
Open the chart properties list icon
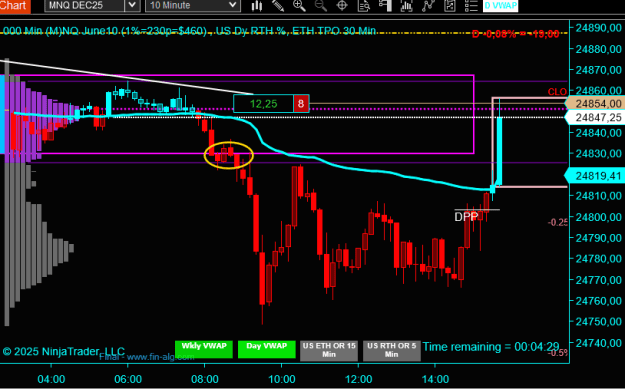tap(471, 6)
